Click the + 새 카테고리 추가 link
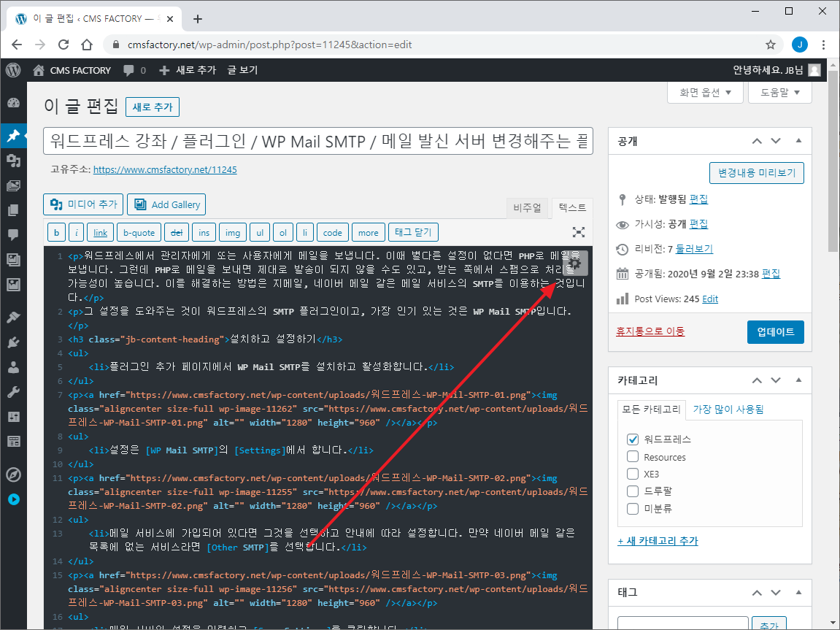Screen dimensions: 840x630 point(658,541)
